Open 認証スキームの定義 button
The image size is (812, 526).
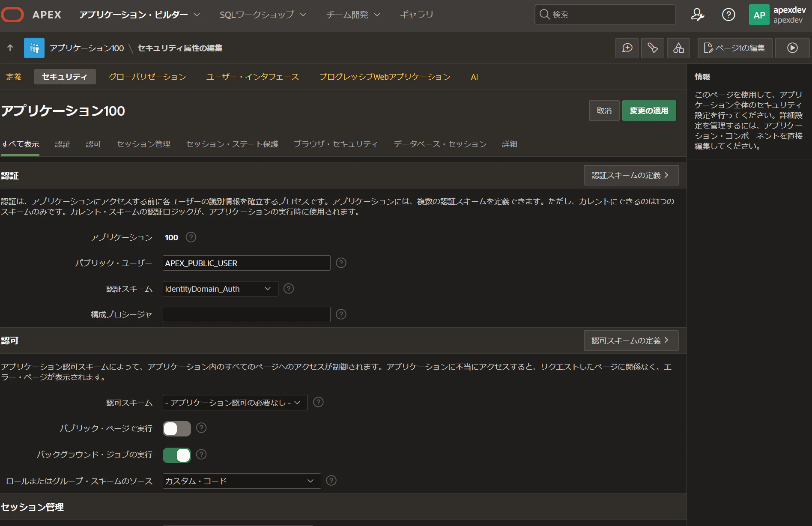click(631, 175)
